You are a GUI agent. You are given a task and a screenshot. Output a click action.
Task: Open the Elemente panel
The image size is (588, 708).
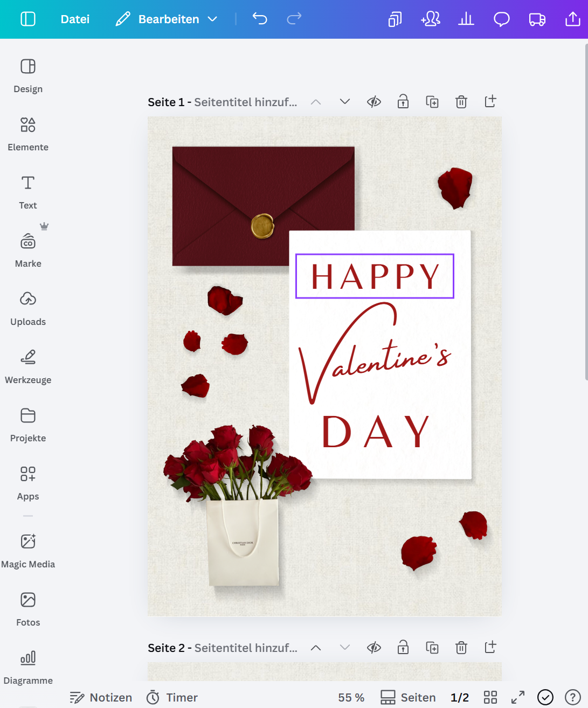[x=28, y=134]
